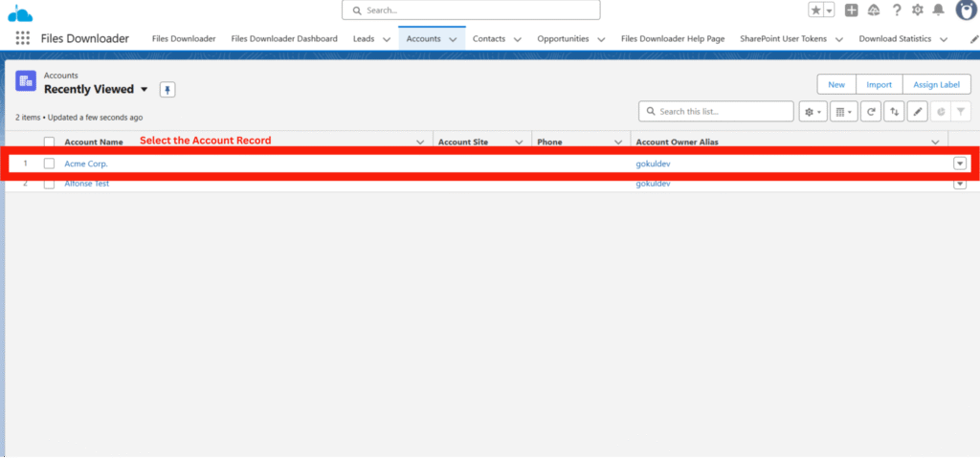Screen dimensions: 980x459
Task: Expand the Leads tab chevron
Action: click(x=387, y=39)
